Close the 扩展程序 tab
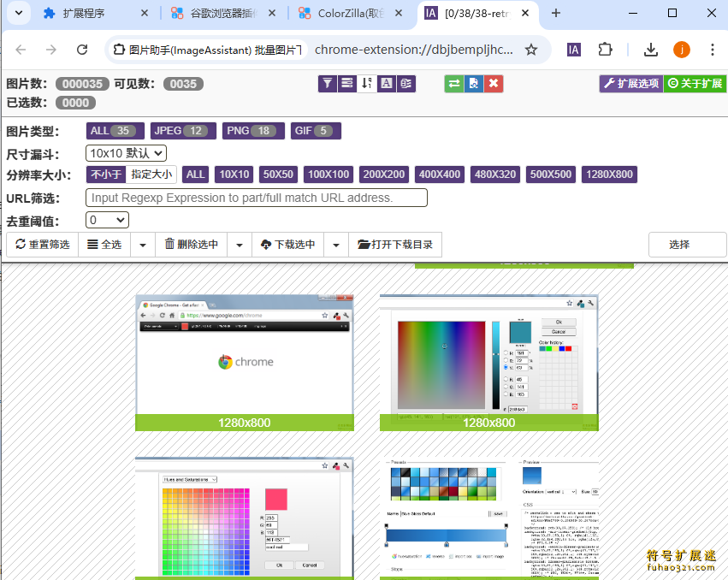The image size is (728, 580). click(145, 14)
